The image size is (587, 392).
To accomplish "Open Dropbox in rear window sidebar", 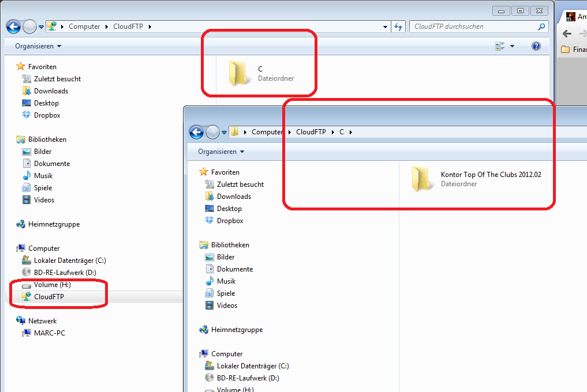I will [x=41, y=115].
